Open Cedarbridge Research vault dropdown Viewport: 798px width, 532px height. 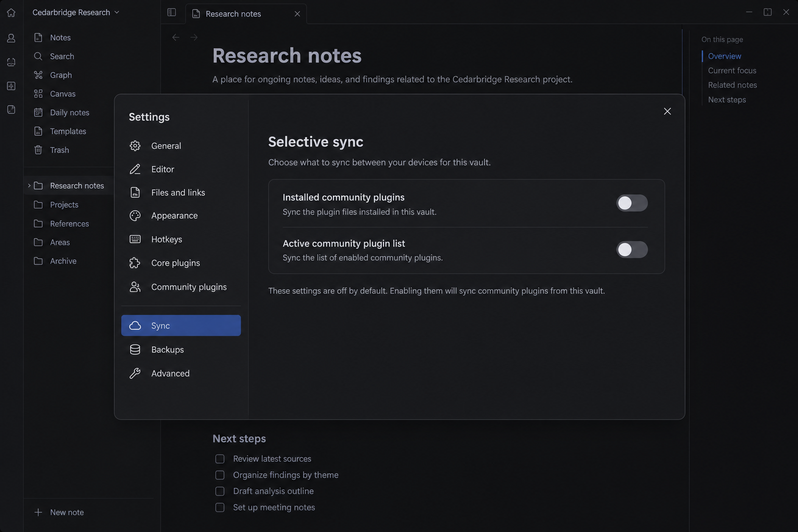[76, 12]
